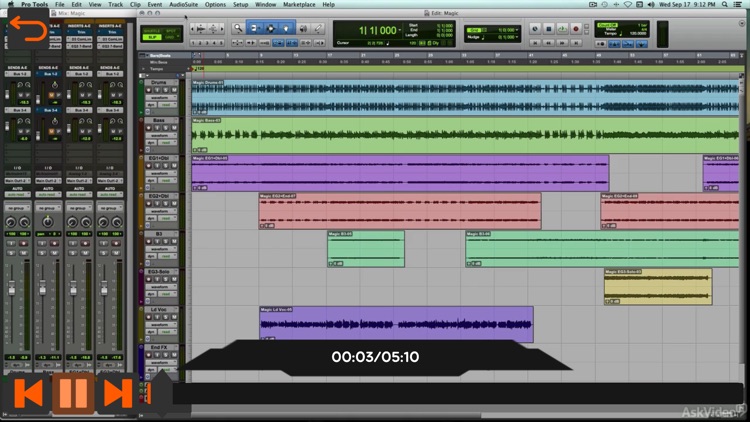Open the File menu
Image resolution: width=750 pixels, height=422 pixels.
60,4
